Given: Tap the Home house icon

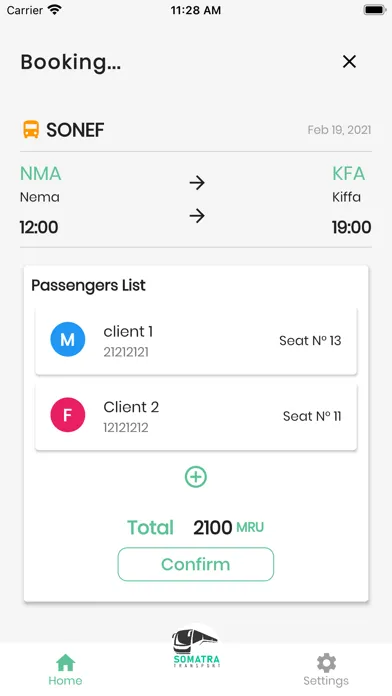Looking at the screenshot, I should (65, 663).
